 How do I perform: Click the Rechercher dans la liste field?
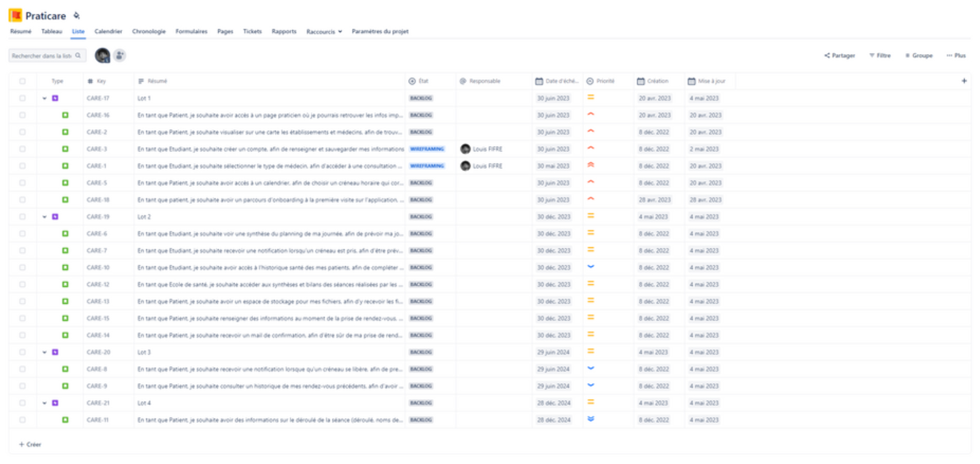pyautogui.click(x=42, y=56)
